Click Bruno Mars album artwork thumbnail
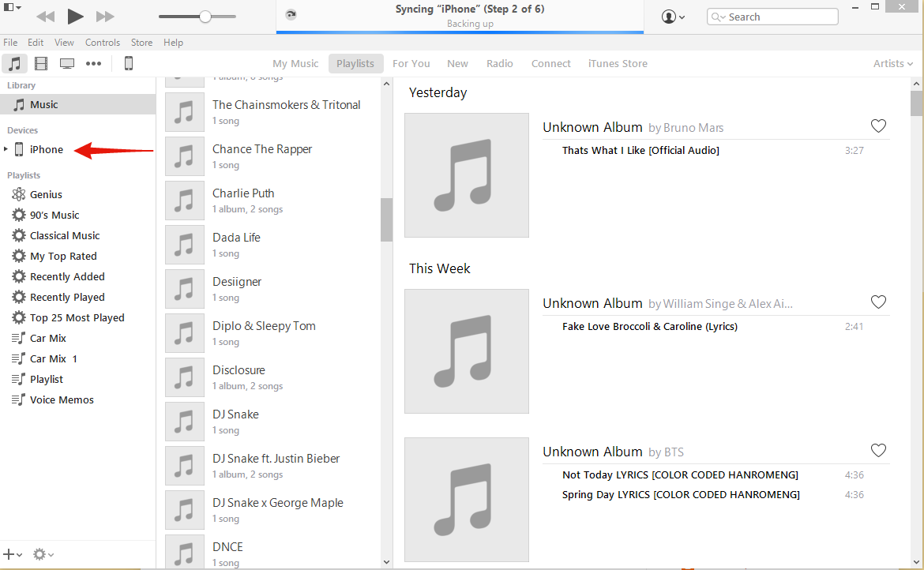924x570 pixels. [x=467, y=175]
